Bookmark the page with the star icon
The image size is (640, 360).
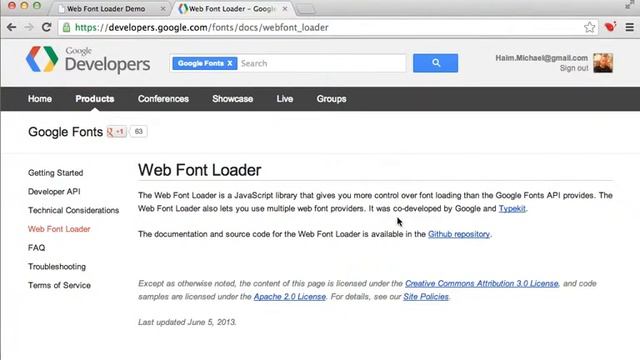coord(589,27)
